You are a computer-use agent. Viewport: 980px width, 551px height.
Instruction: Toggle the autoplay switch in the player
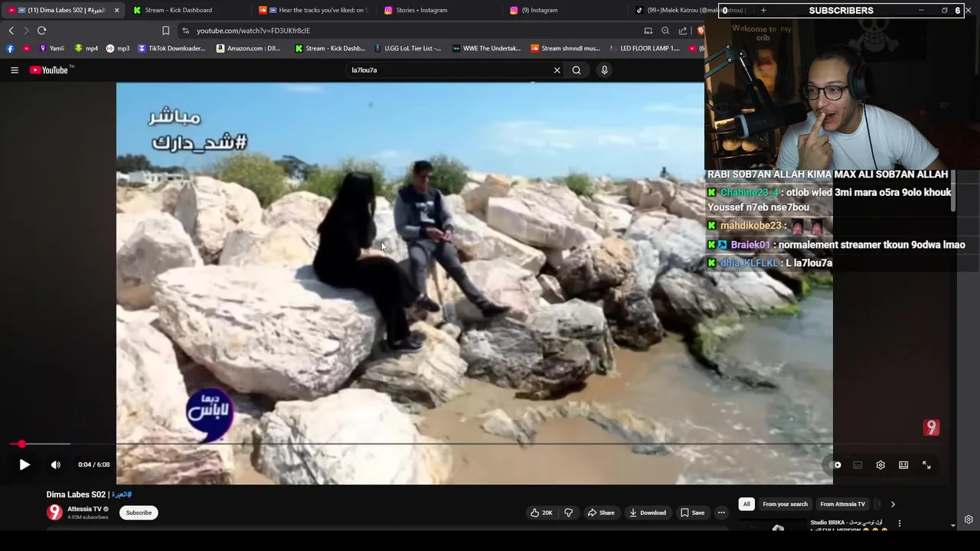(x=835, y=465)
